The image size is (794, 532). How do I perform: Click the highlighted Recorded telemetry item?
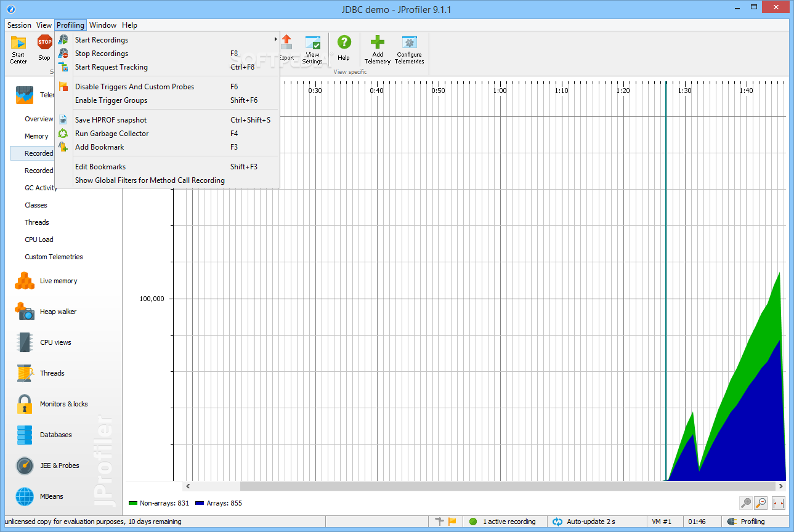click(x=32, y=153)
